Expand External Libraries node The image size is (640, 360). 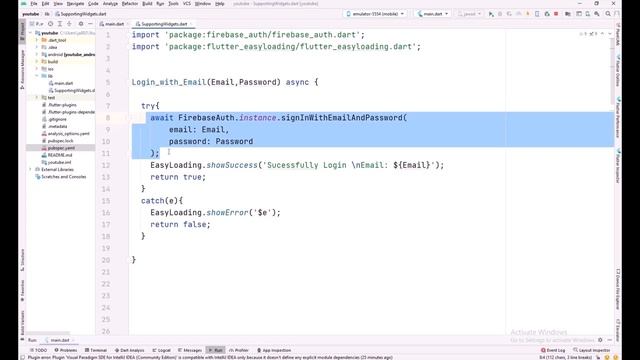(x=31, y=169)
